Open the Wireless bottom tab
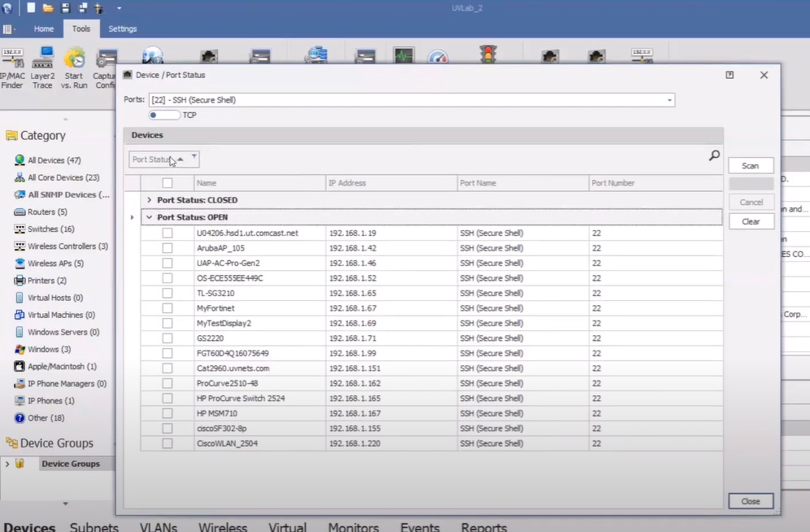 [x=223, y=527]
